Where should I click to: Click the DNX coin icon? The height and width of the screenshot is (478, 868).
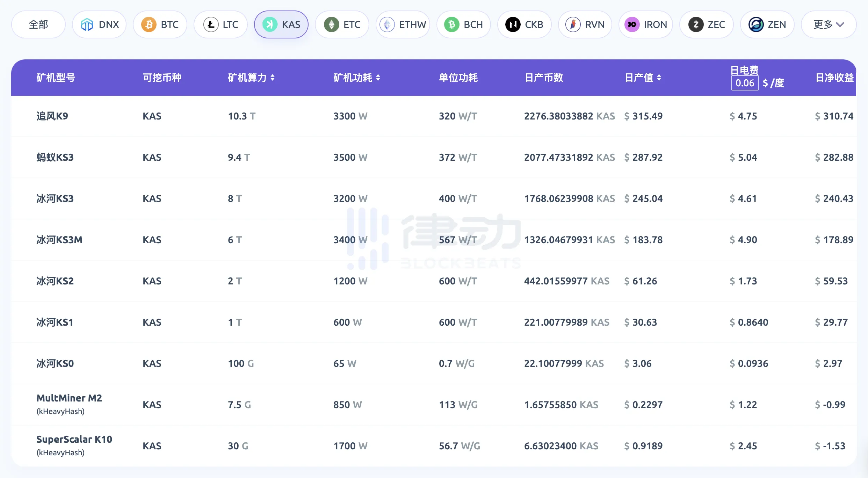(x=87, y=24)
